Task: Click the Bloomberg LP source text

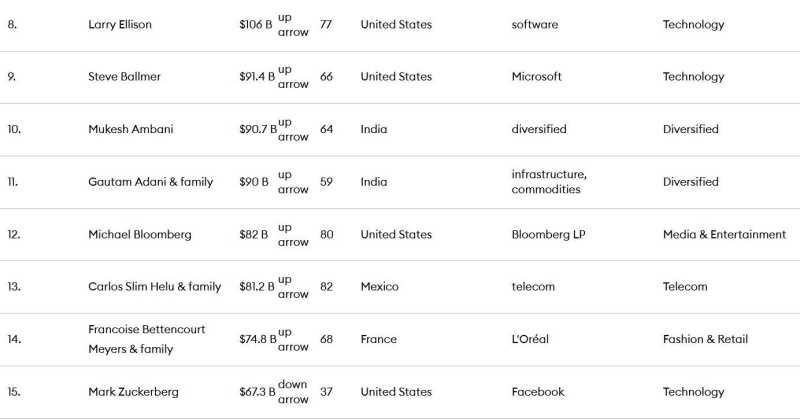Action: tap(548, 235)
